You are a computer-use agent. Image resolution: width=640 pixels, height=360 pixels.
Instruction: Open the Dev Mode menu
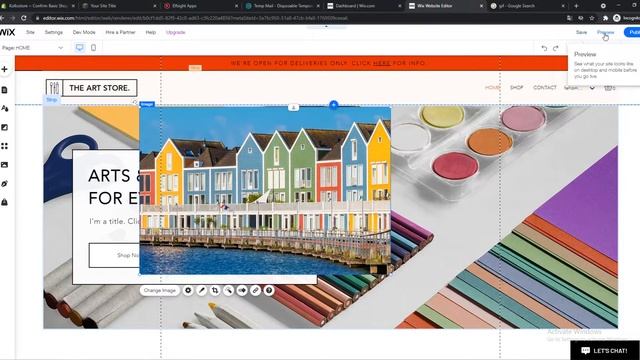[x=84, y=32]
